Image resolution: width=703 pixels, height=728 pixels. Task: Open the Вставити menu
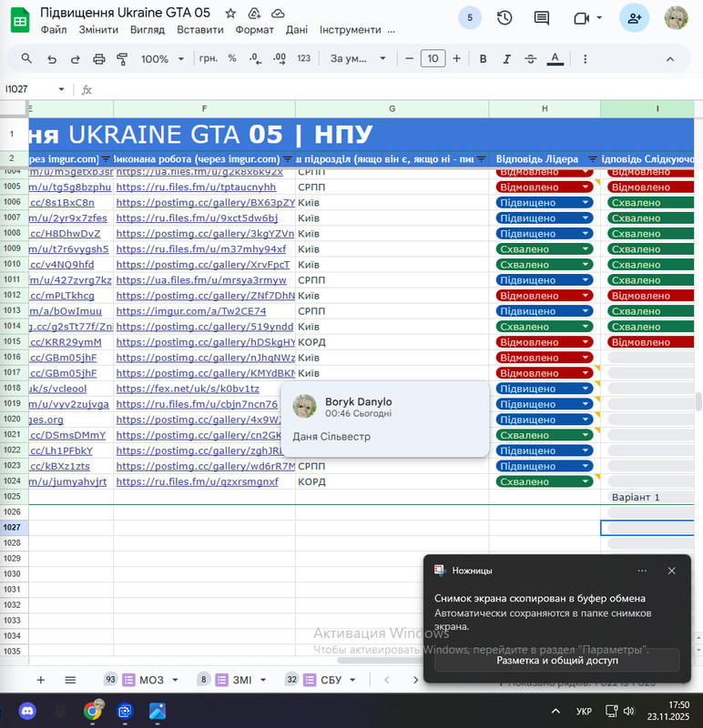tap(199, 30)
